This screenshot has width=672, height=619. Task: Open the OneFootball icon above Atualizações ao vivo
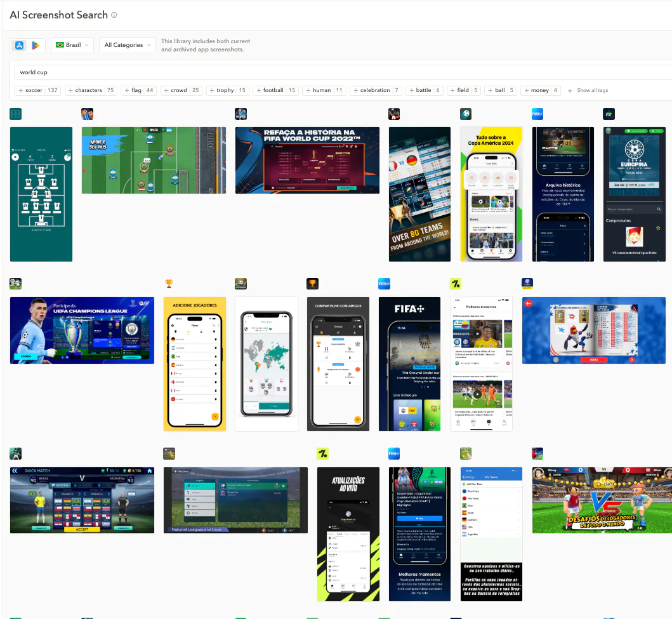coord(323,453)
